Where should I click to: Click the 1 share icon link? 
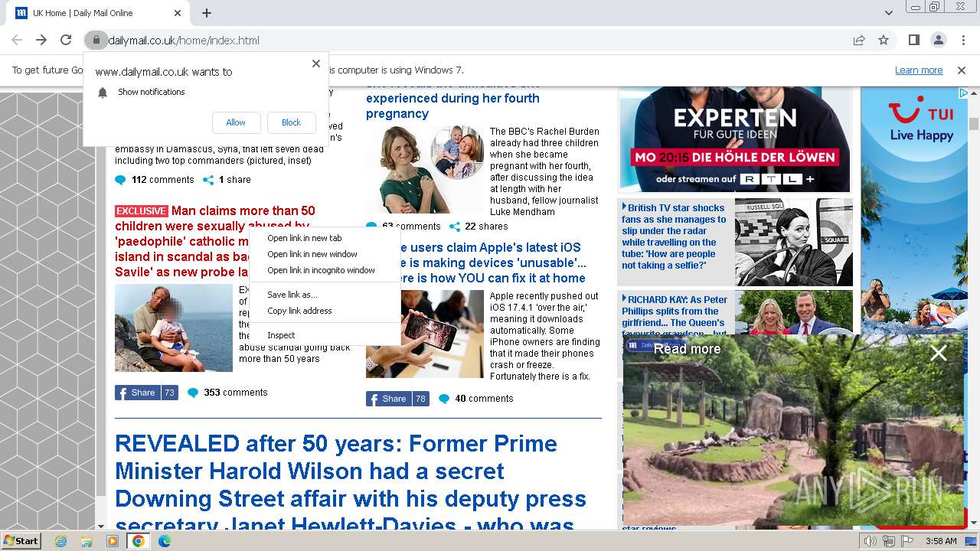(227, 180)
